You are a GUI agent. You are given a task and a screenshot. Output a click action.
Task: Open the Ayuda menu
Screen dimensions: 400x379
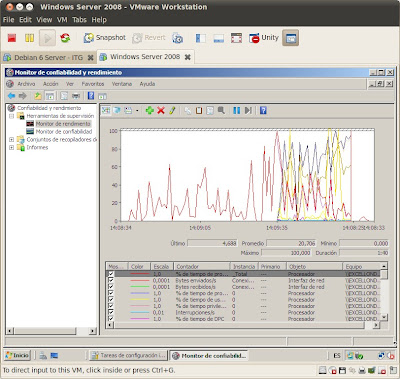pos(147,84)
